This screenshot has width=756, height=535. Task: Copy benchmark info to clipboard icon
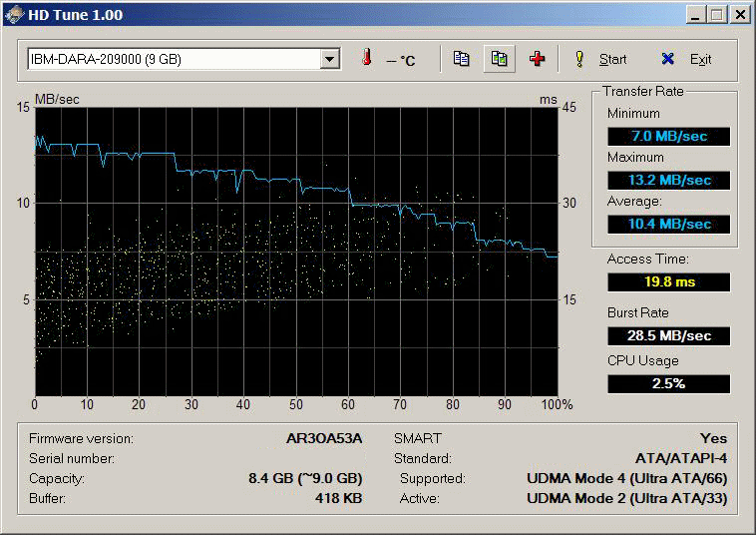(461, 59)
